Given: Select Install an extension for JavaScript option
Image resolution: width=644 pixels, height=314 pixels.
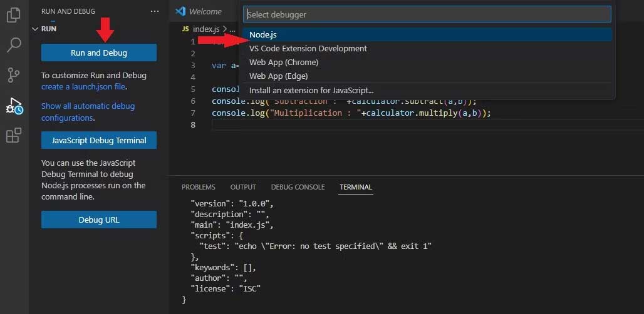Looking at the screenshot, I should 427,90.
